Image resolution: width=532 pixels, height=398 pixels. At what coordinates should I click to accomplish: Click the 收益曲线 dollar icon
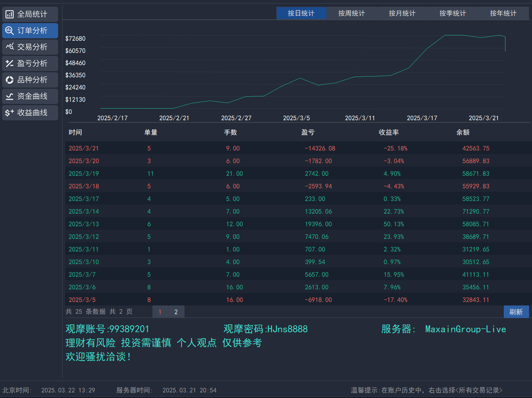click(9, 113)
